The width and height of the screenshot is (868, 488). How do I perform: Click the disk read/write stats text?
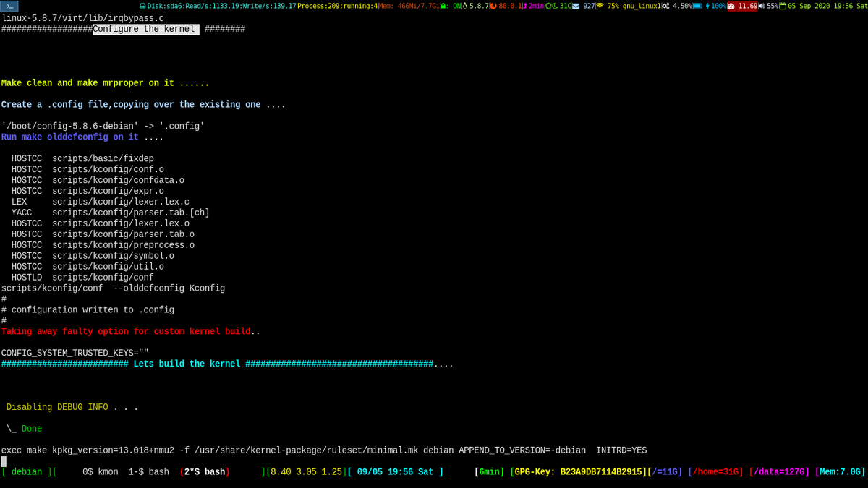(x=222, y=6)
